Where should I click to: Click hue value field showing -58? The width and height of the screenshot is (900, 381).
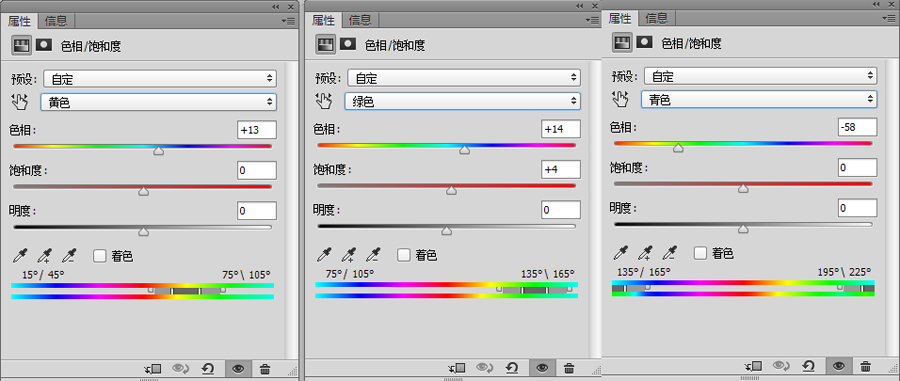coord(857,127)
